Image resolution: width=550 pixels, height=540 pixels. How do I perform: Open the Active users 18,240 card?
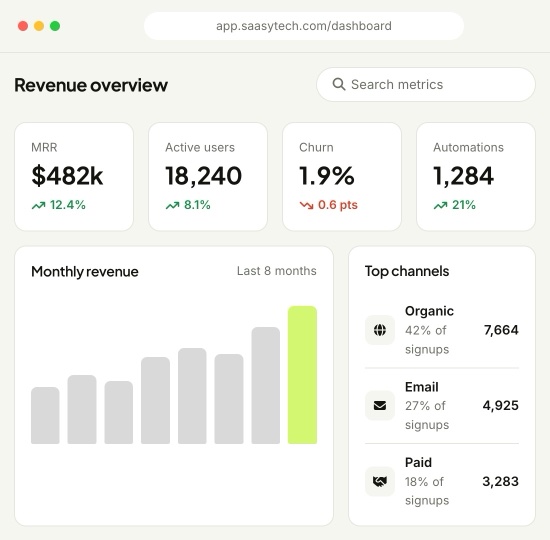point(208,176)
